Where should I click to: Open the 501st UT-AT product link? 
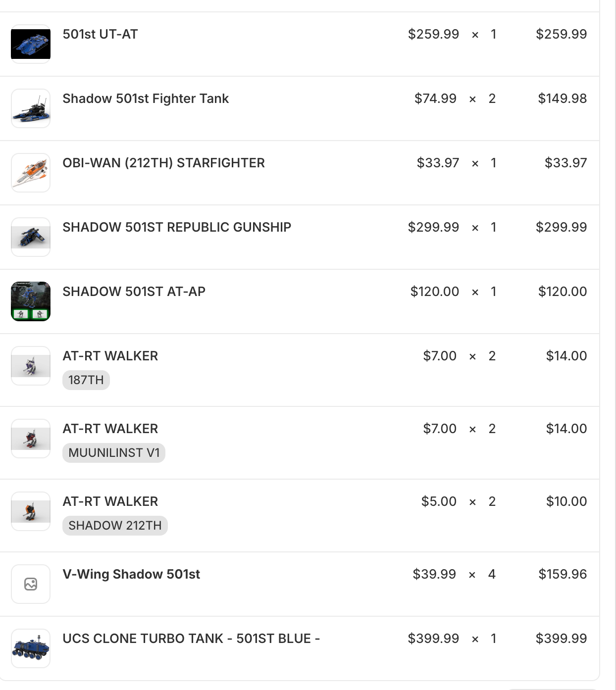pyautogui.click(x=100, y=34)
